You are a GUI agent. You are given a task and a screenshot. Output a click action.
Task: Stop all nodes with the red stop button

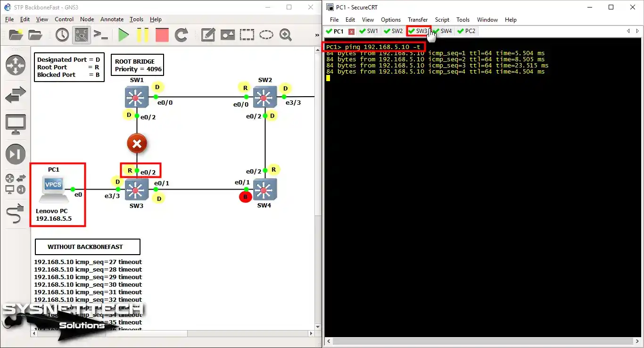point(162,35)
